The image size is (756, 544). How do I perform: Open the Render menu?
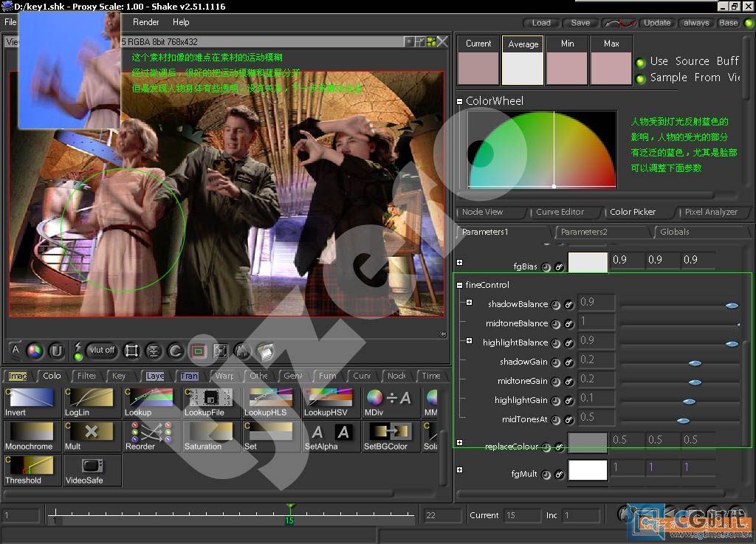point(145,22)
